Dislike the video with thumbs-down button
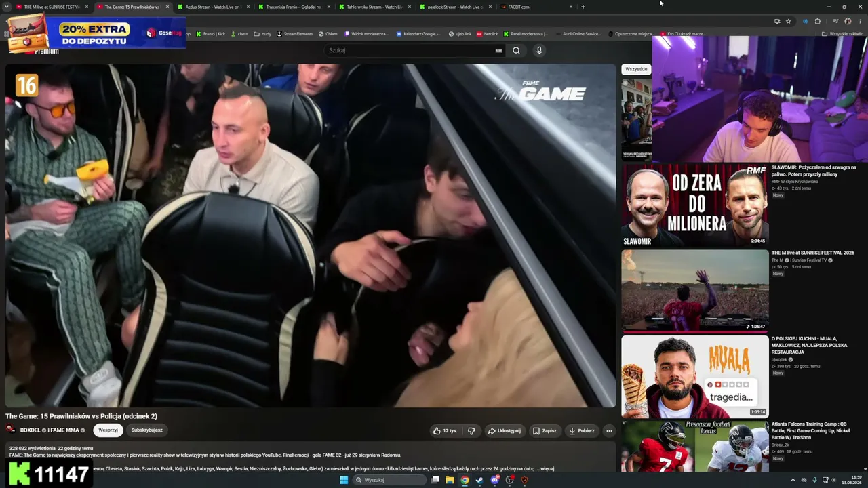 coord(471,430)
